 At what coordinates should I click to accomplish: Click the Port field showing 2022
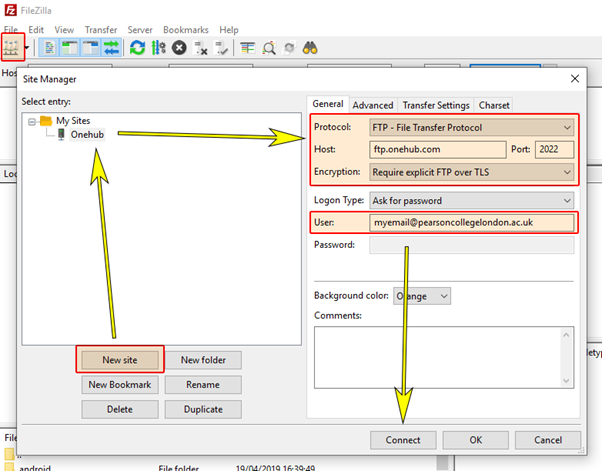(554, 149)
